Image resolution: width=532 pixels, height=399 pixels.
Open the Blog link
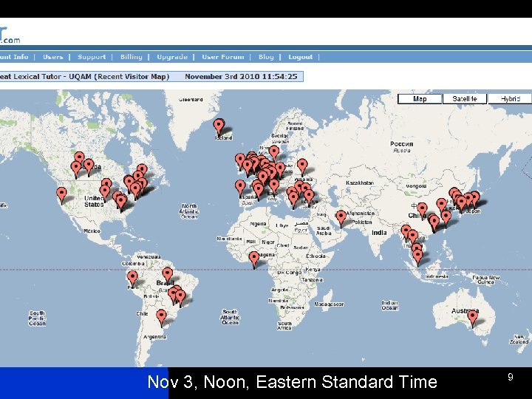point(266,57)
